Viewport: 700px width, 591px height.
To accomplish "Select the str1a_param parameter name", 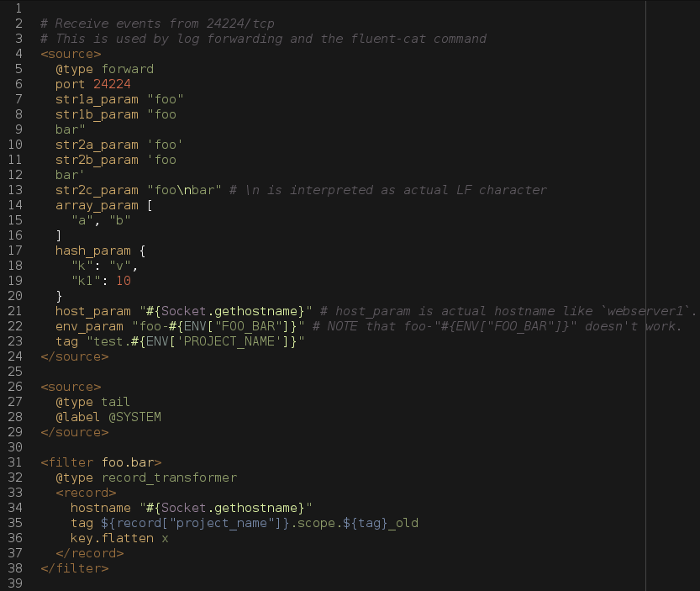I will point(97,99).
